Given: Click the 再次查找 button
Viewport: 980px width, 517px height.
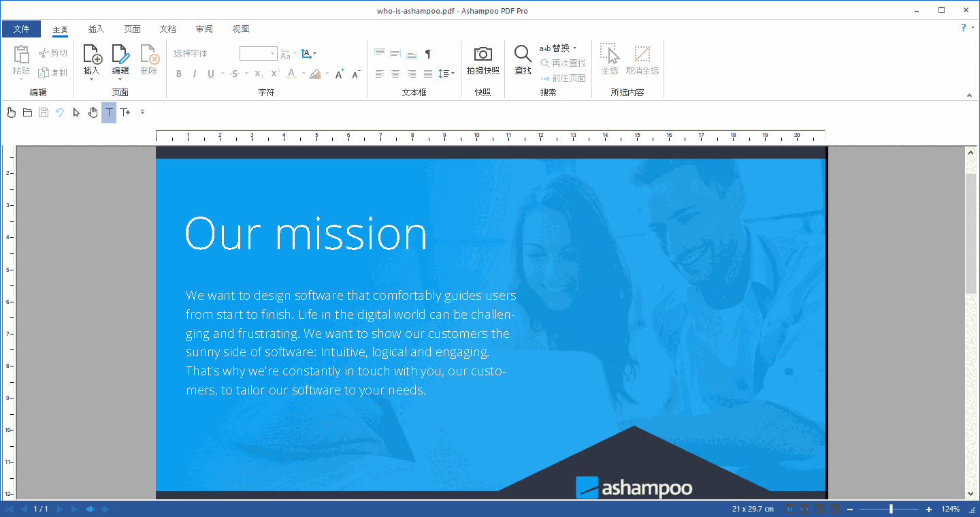Looking at the screenshot, I should [x=563, y=63].
